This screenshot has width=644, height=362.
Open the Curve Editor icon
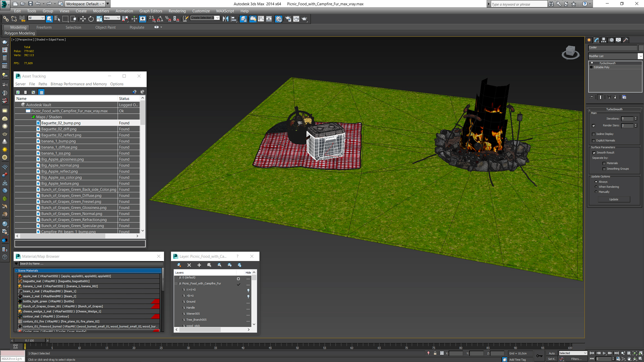tap(261, 19)
